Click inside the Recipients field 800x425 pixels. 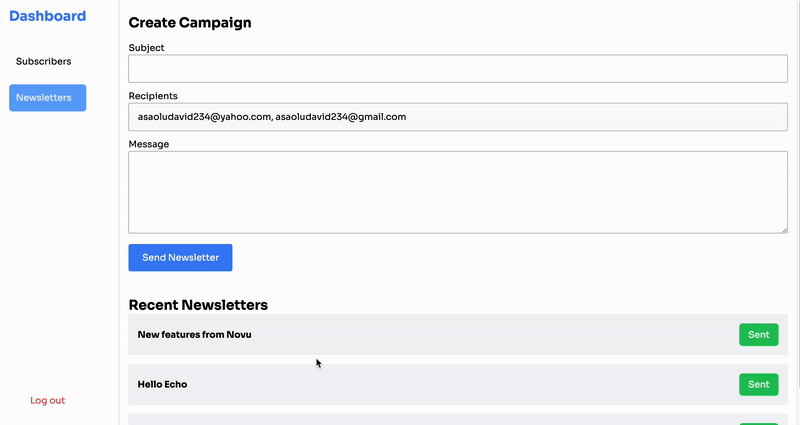[458, 117]
